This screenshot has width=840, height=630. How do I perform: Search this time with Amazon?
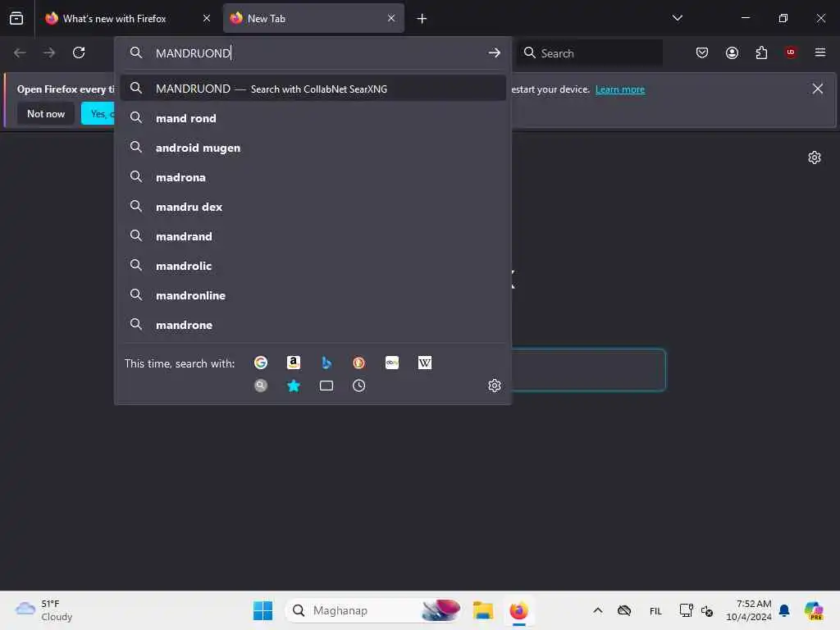tap(294, 363)
